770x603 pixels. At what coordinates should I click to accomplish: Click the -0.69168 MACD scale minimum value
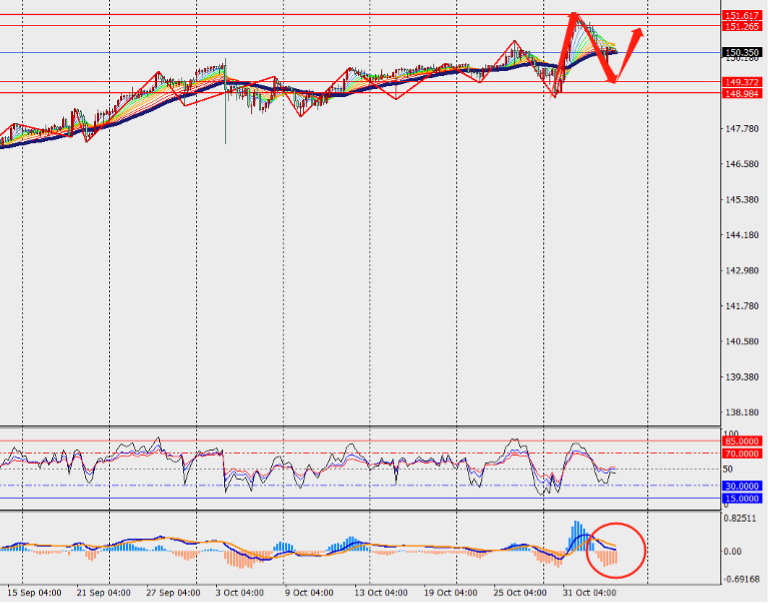point(741,579)
